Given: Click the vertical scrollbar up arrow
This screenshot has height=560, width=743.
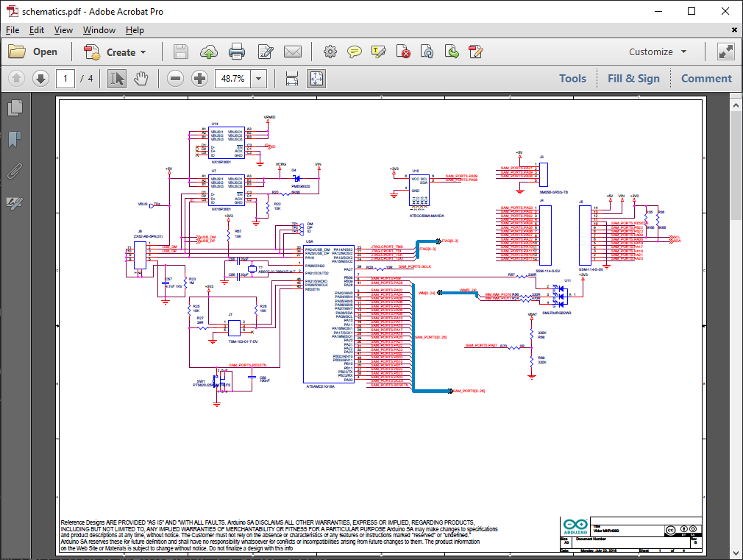Looking at the screenshot, I should (736, 105).
